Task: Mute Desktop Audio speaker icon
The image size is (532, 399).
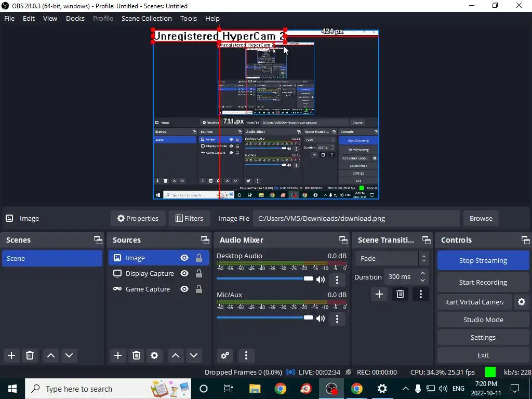Action: (321, 280)
